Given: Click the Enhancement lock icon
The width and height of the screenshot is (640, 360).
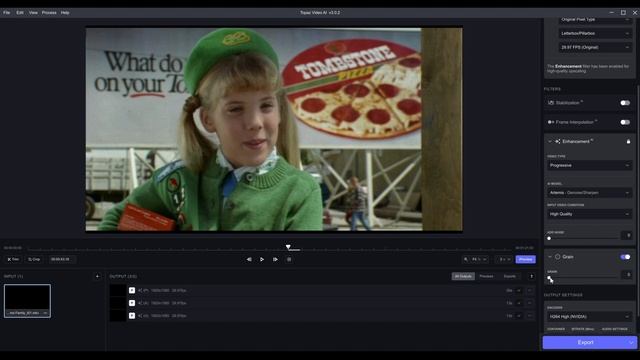Looking at the screenshot, I should (628, 142).
